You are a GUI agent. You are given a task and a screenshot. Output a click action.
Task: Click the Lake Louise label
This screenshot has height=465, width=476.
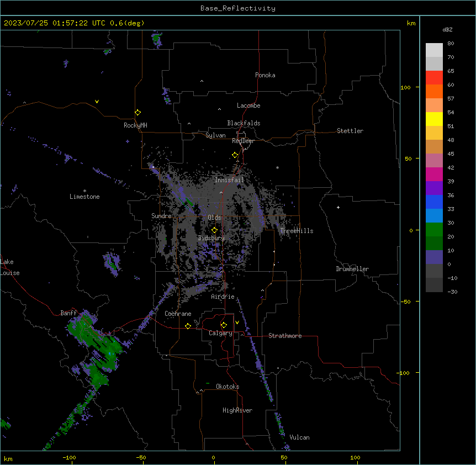coord(10,267)
